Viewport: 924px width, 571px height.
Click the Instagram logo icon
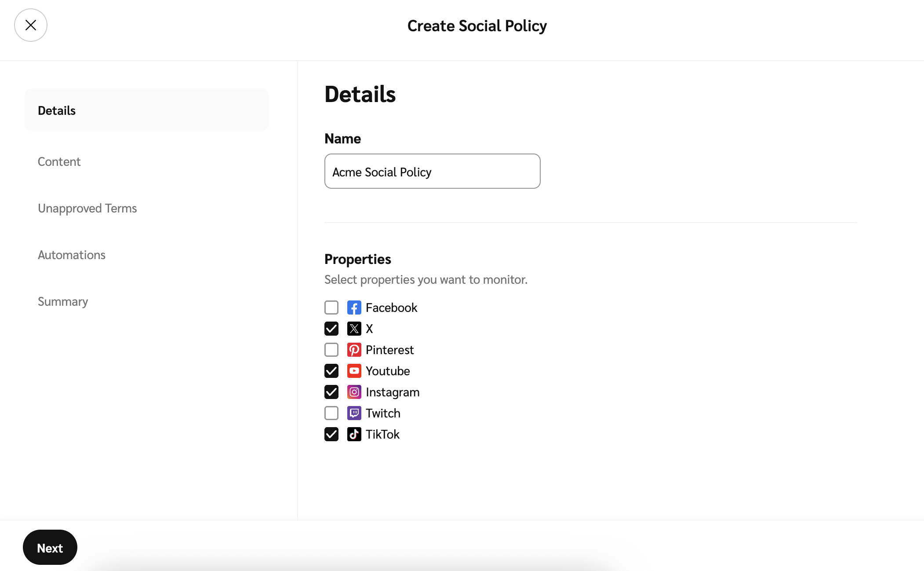[354, 392]
